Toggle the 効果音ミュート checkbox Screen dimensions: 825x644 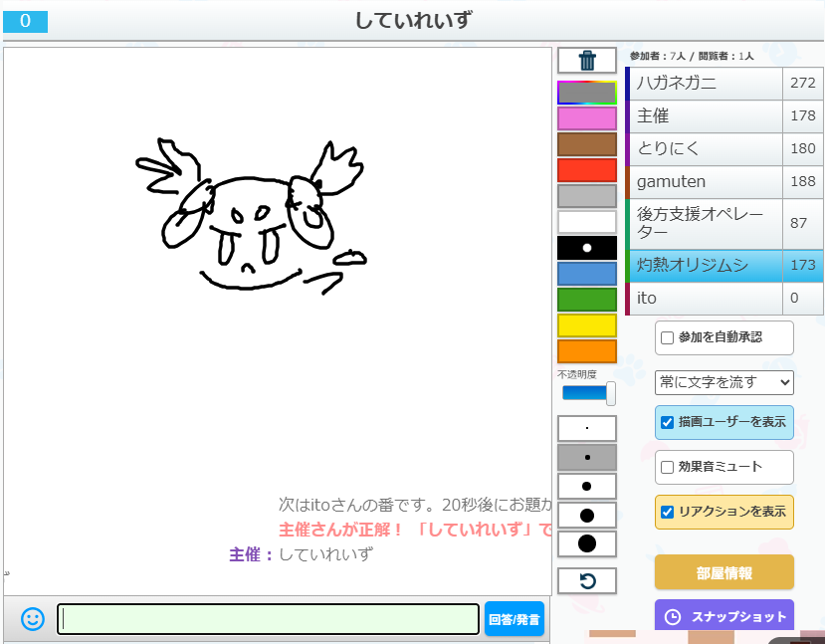click(668, 466)
